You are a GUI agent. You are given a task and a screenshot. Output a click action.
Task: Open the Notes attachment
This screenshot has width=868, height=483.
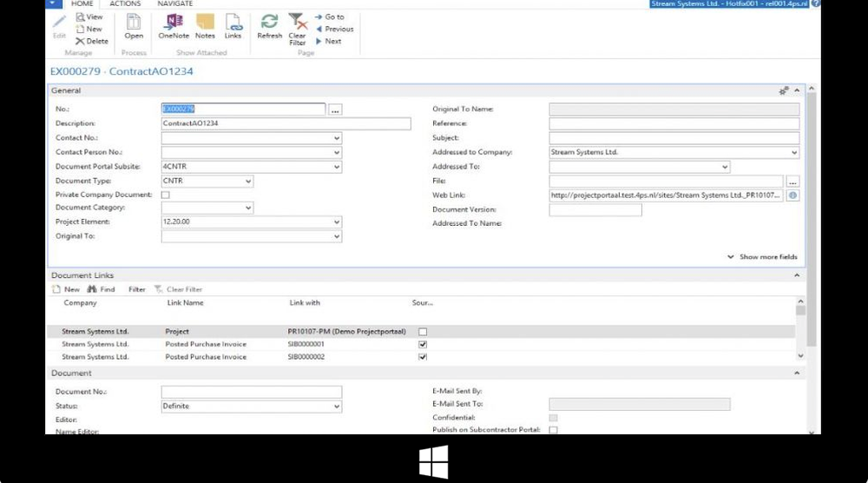pyautogui.click(x=205, y=27)
